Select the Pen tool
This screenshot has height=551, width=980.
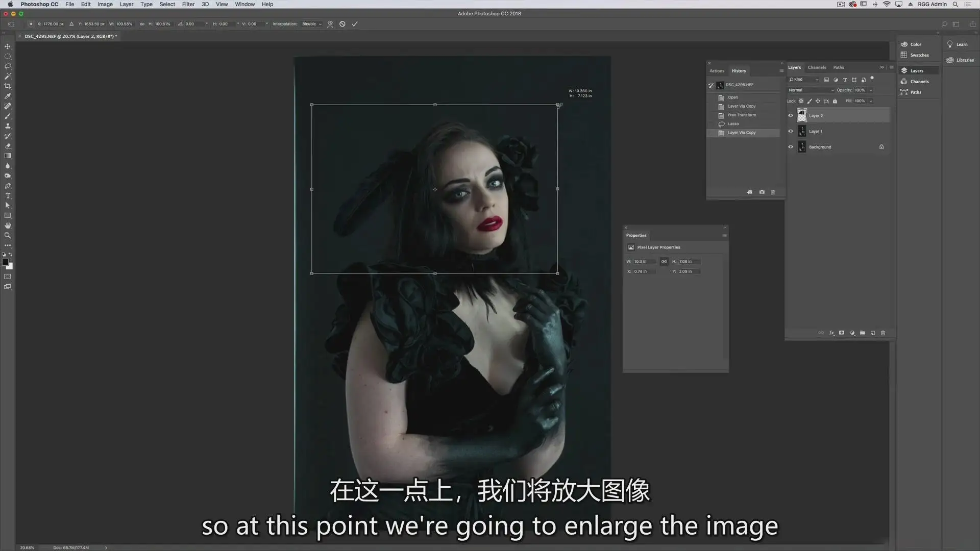[x=8, y=186]
